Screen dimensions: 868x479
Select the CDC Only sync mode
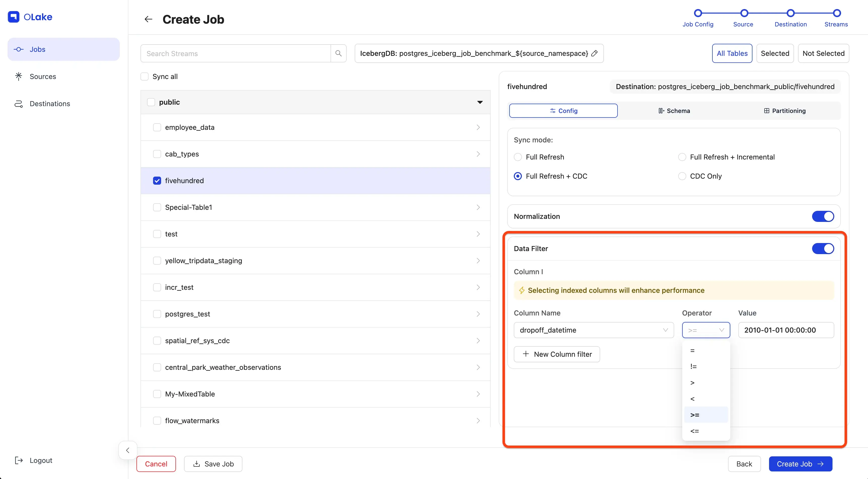coord(682,176)
